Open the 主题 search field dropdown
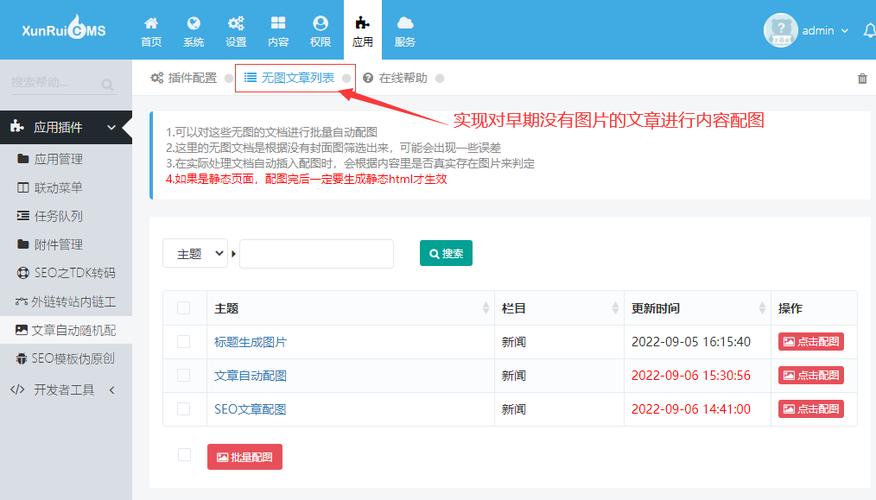 pos(196,254)
